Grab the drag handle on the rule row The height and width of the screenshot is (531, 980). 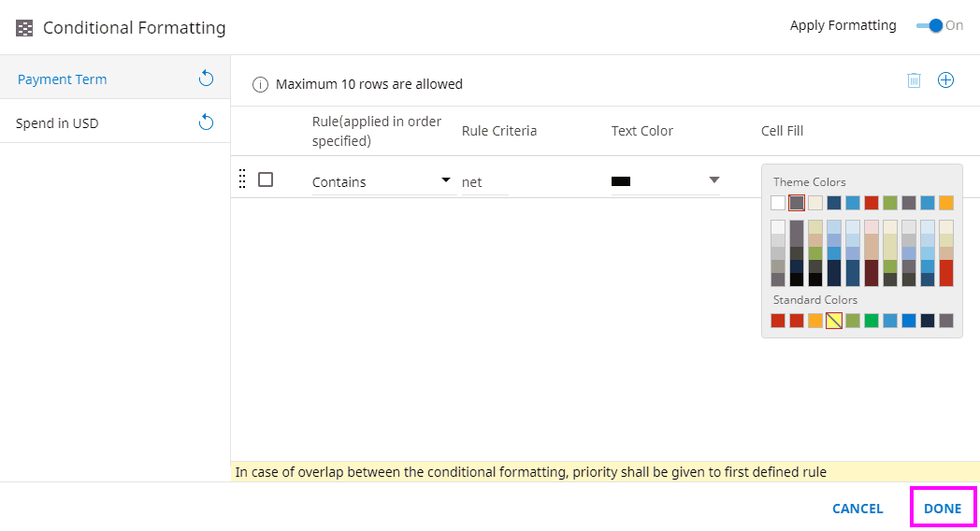pyautogui.click(x=242, y=179)
